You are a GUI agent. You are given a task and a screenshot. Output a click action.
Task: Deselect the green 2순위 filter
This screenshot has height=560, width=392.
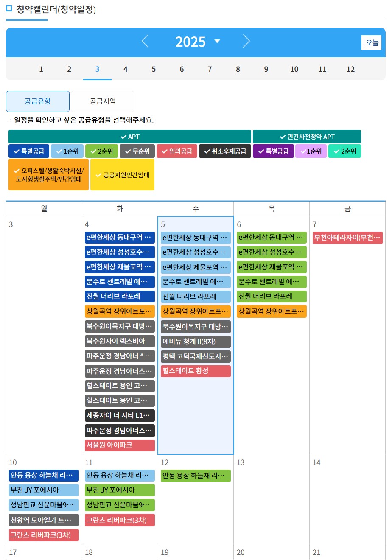(101, 151)
